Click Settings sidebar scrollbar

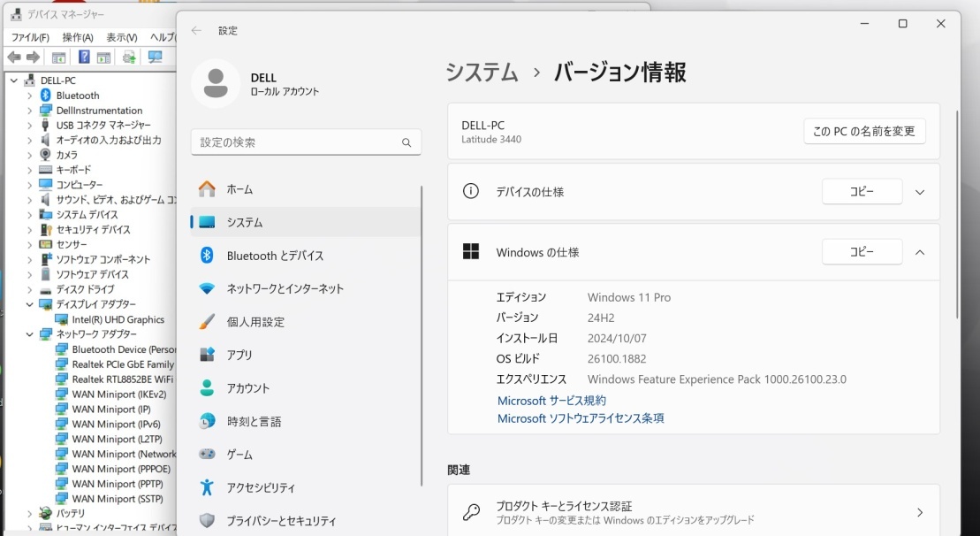[x=423, y=336]
